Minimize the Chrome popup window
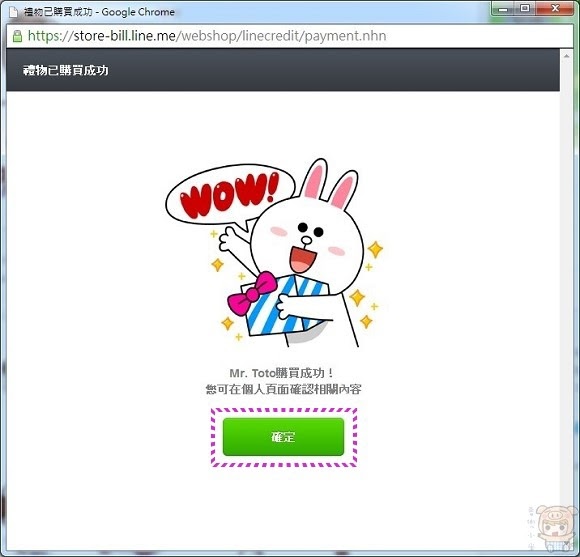Image resolution: width=580 pixels, height=557 pixels. click(x=503, y=9)
